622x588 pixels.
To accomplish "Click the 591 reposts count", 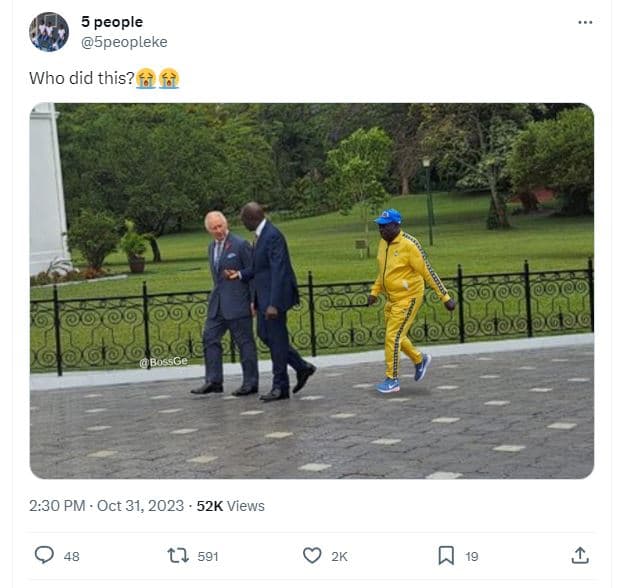I will click(x=208, y=557).
